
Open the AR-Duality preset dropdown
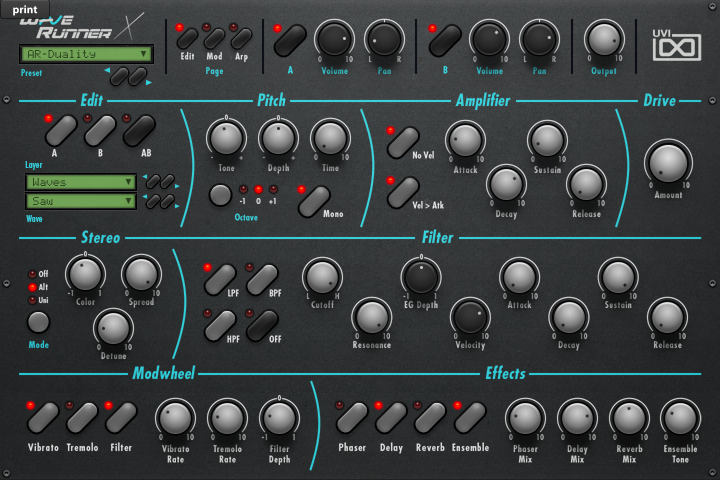click(x=86, y=54)
